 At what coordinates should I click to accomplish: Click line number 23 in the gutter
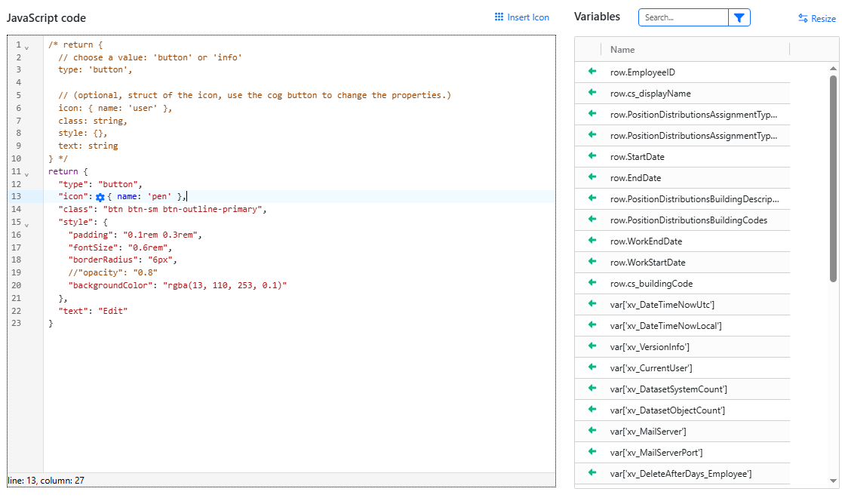16,323
